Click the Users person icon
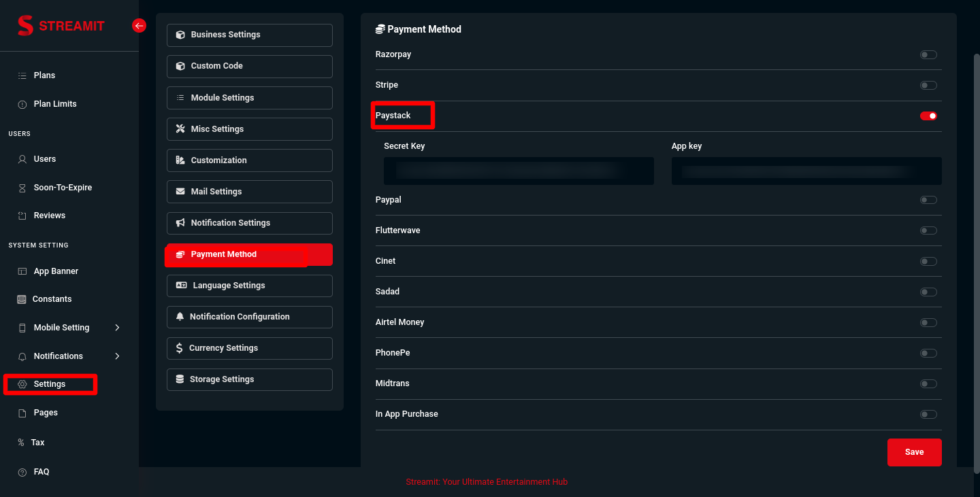Viewport: 980px width, 497px height. pos(22,159)
